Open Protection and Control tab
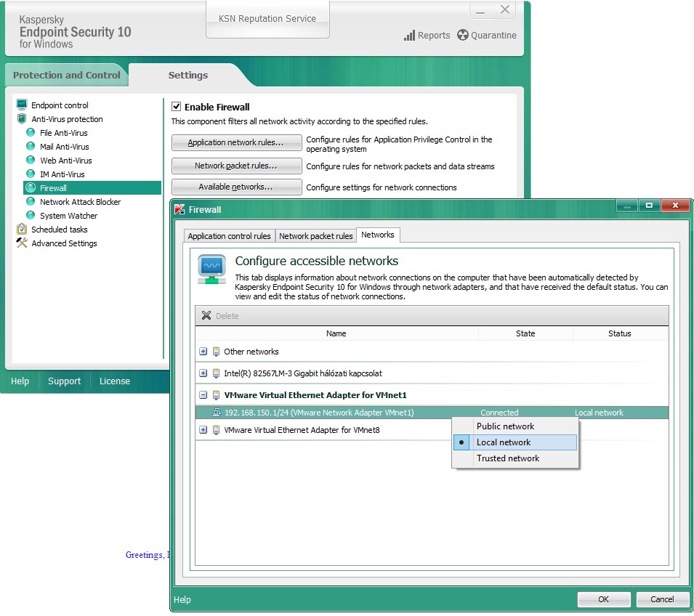The image size is (694, 616). tap(66, 76)
